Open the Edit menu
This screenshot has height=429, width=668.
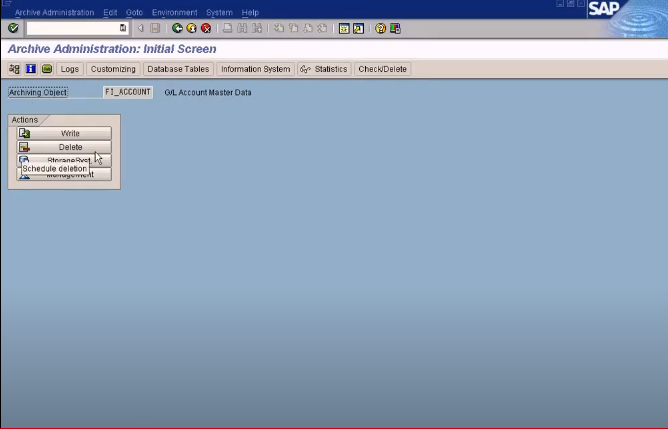click(x=110, y=12)
